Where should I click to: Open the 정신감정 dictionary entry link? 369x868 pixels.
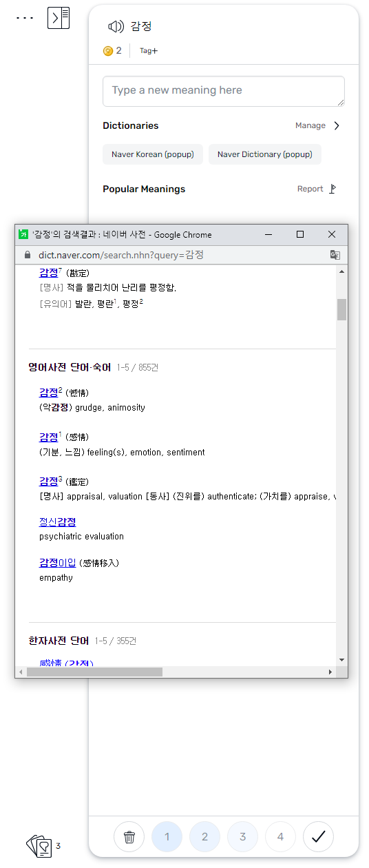(57, 522)
